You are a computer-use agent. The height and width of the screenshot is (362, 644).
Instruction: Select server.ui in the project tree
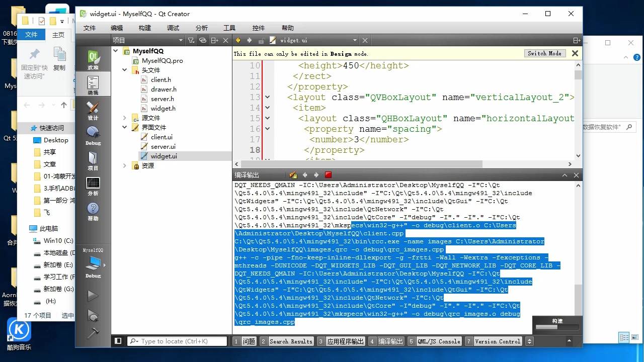point(163,146)
